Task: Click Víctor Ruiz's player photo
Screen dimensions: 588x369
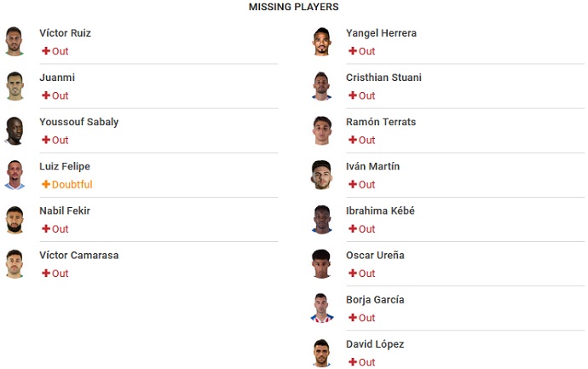Action: (x=14, y=42)
